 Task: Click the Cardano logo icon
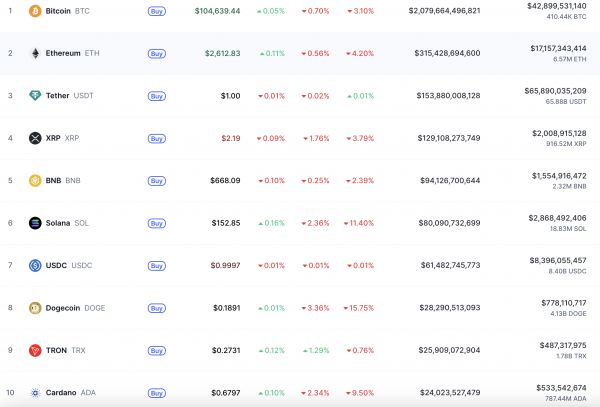pos(35,393)
